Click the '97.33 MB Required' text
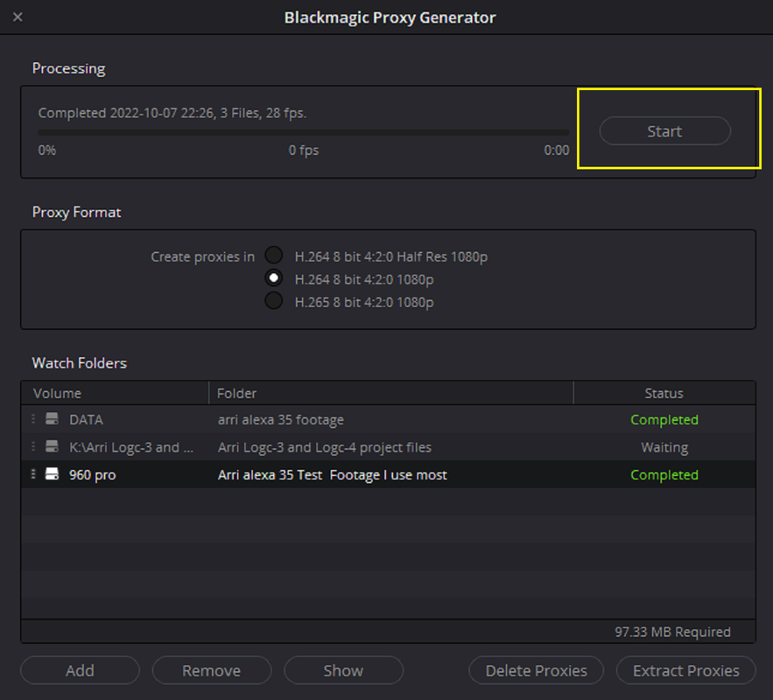This screenshot has width=773, height=700. [x=672, y=632]
